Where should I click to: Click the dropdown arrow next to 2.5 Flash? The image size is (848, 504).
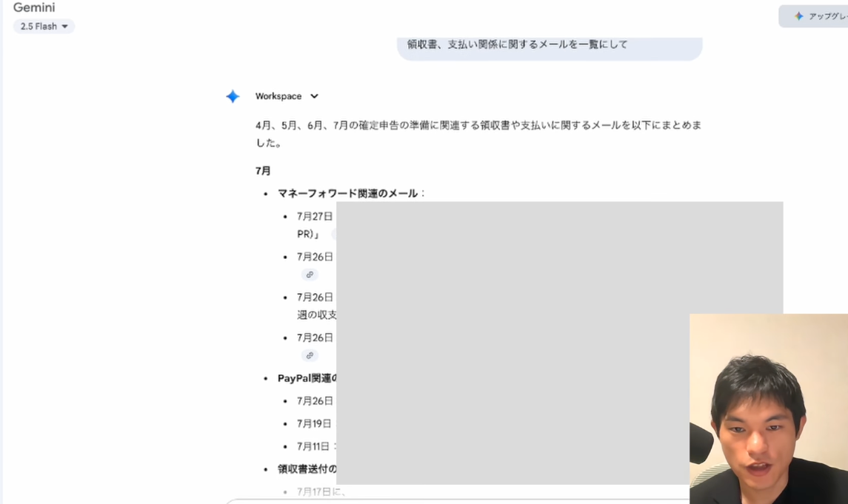[x=64, y=27]
